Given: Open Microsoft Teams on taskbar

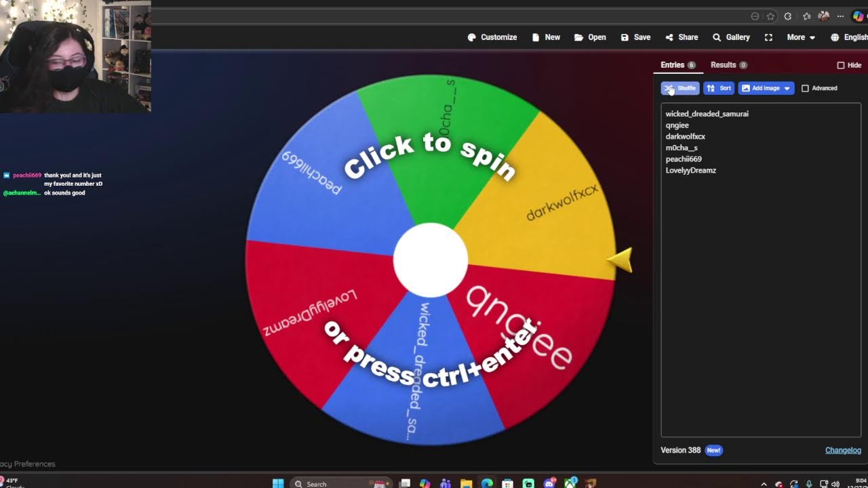Looking at the screenshot, I should pos(446,483).
